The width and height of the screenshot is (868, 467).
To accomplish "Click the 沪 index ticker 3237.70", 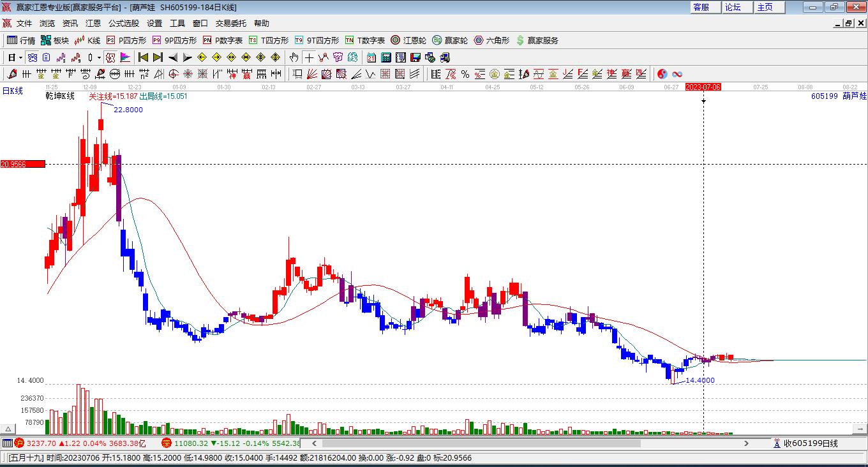I will point(80,443).
